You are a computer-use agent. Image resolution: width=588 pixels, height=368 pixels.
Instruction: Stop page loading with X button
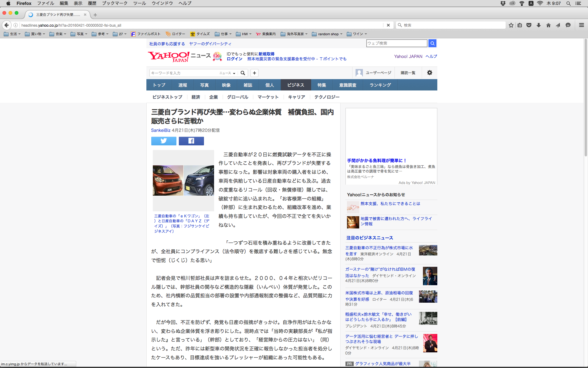388,25
